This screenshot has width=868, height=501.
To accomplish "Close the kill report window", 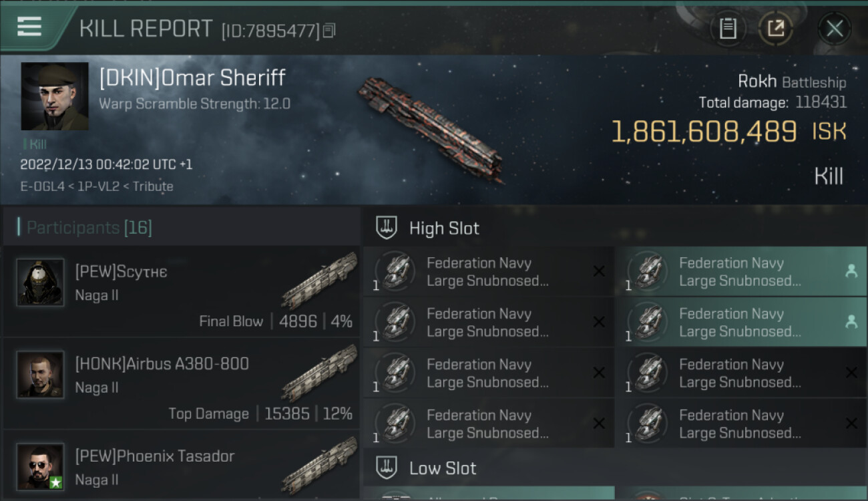I will pos(834,28).
